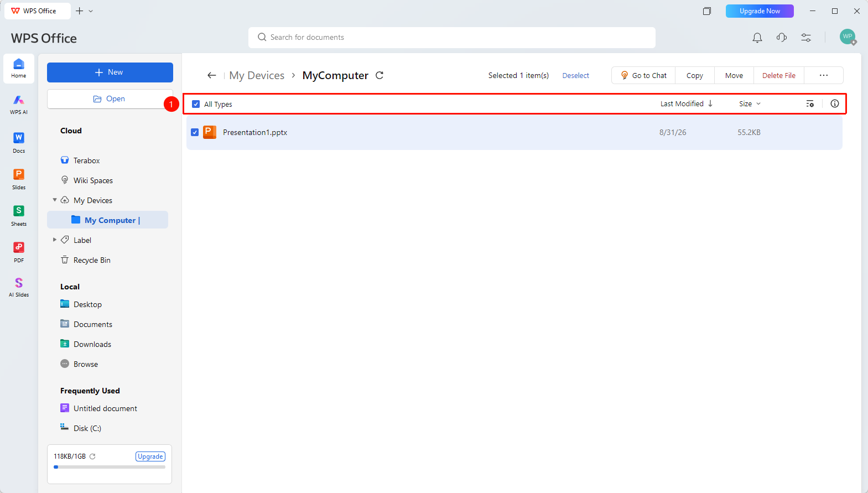Viewport: 868px width, 493px height.
Task: Click the Upgrade Now button
Action: [x=760, y=11]
